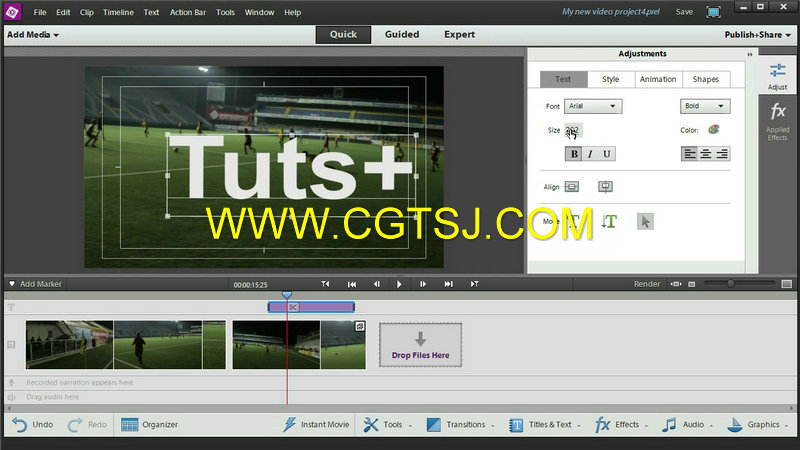800x450 pixels.
Task: Expand the Add Media dropdown
Action: click(x=33, y=35)
